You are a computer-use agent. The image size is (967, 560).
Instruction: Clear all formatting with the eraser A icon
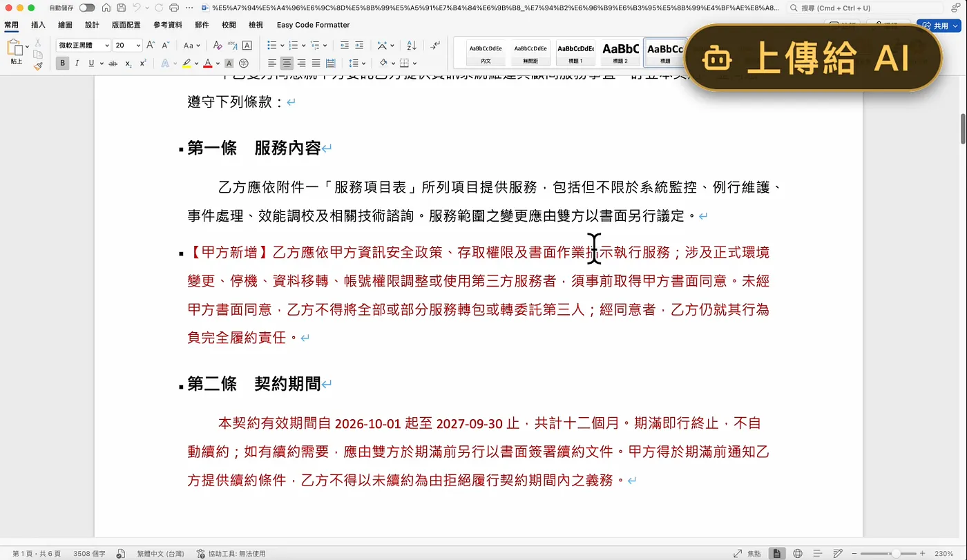217,45
